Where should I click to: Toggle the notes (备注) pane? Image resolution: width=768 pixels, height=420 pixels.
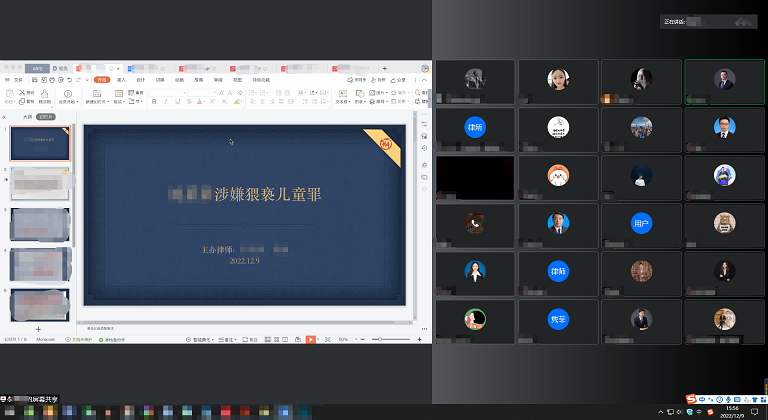(229, 340)
